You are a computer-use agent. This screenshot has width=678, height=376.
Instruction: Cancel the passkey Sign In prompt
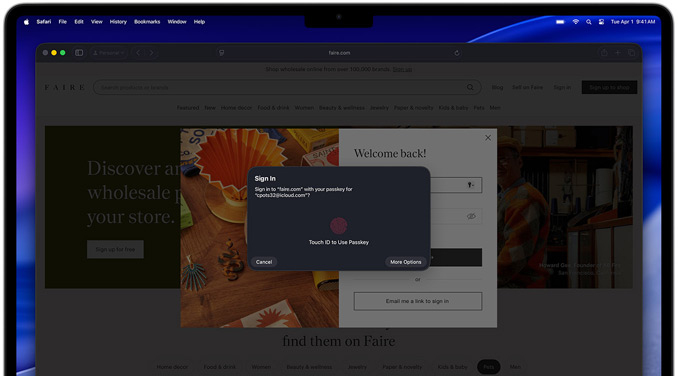[x=264, y=262]
